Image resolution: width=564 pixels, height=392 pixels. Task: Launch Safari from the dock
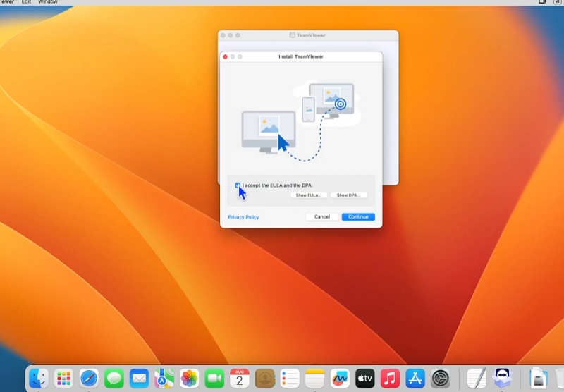tap(89, 379)
